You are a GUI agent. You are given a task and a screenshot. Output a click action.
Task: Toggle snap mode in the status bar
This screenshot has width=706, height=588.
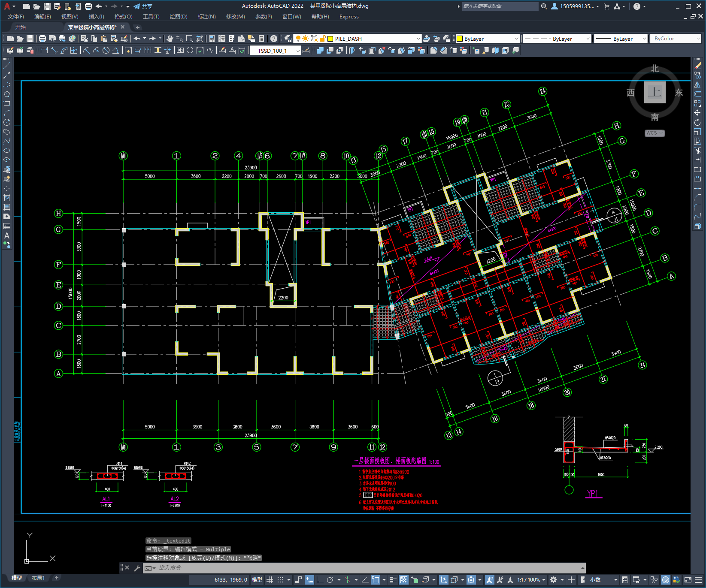click(x=280, y=580)
